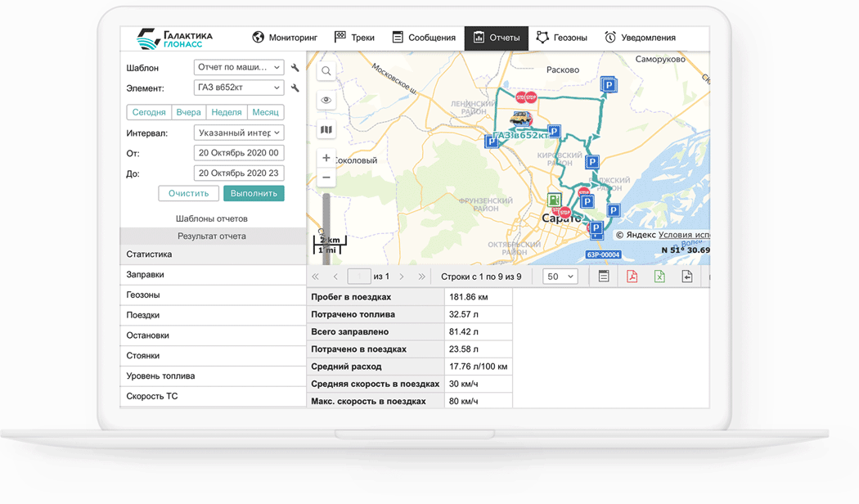The image size is (859, 504).
Task: Select the Сегодня period button
Action: [149, 112]
